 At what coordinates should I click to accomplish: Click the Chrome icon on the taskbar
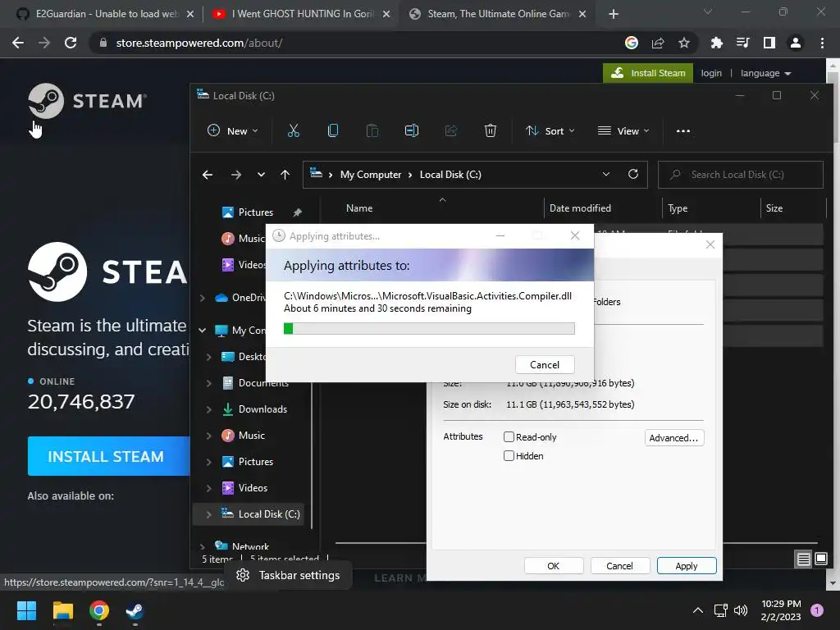[x=99, y=610]
